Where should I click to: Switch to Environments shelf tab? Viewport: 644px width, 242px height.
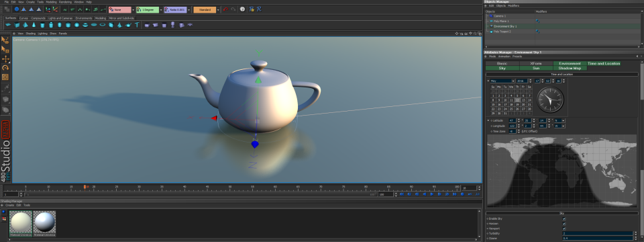(84, 18)
